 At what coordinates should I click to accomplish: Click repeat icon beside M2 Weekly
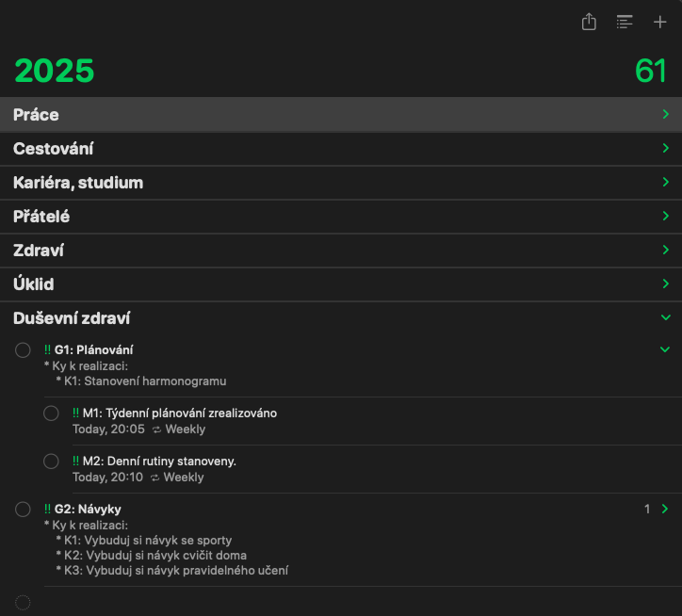(154, 478)
